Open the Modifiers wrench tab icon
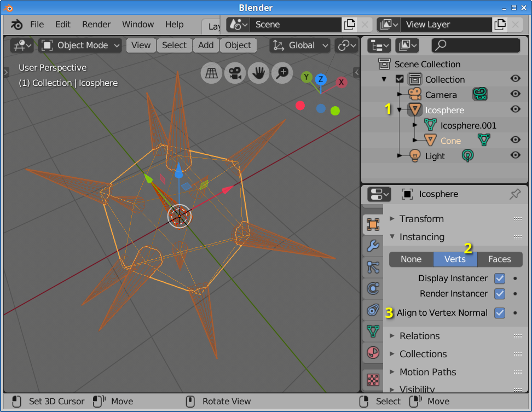532x412 pixels. tap(373, 246)
